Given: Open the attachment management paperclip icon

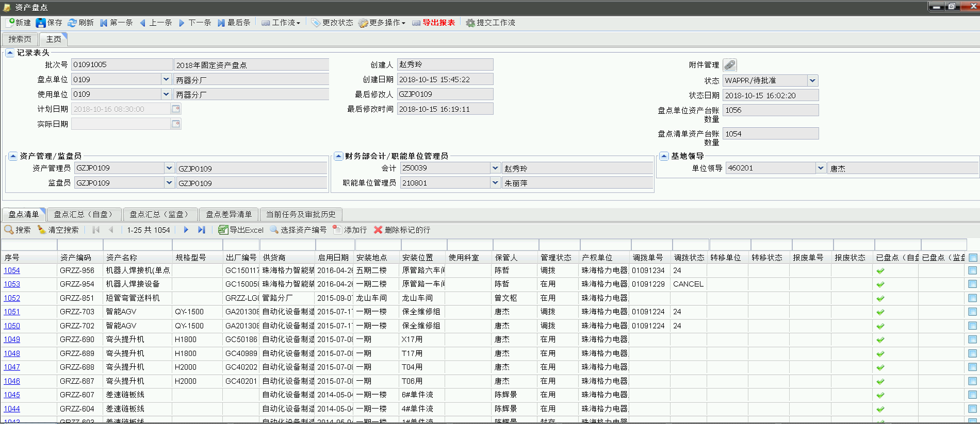Looking at the screenshot, I should [x=729, y=65].
